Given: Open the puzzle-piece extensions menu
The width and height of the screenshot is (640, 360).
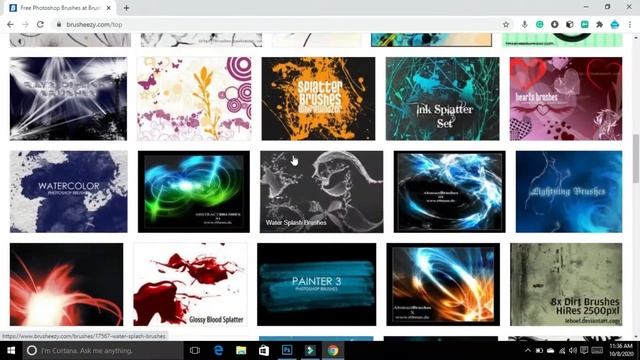Looking at the screenshot, I should point(599,24).
